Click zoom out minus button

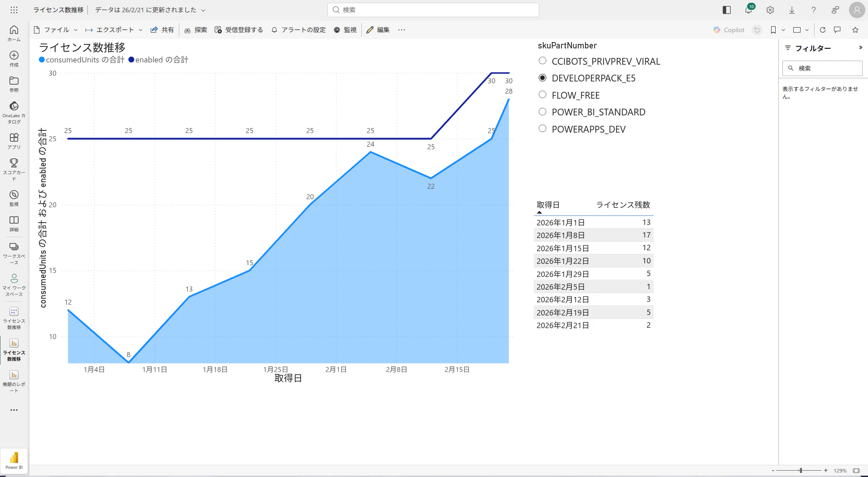(x=773, y=471)
